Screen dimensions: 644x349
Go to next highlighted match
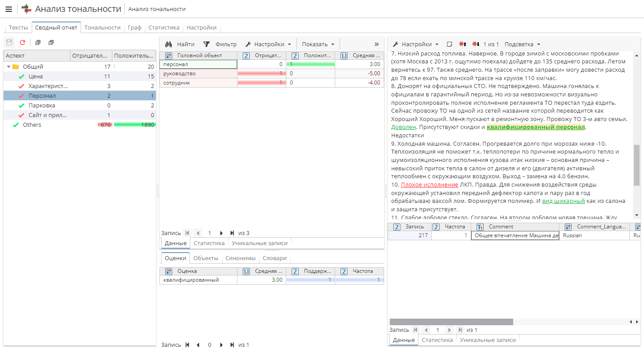tap(476, 44)
